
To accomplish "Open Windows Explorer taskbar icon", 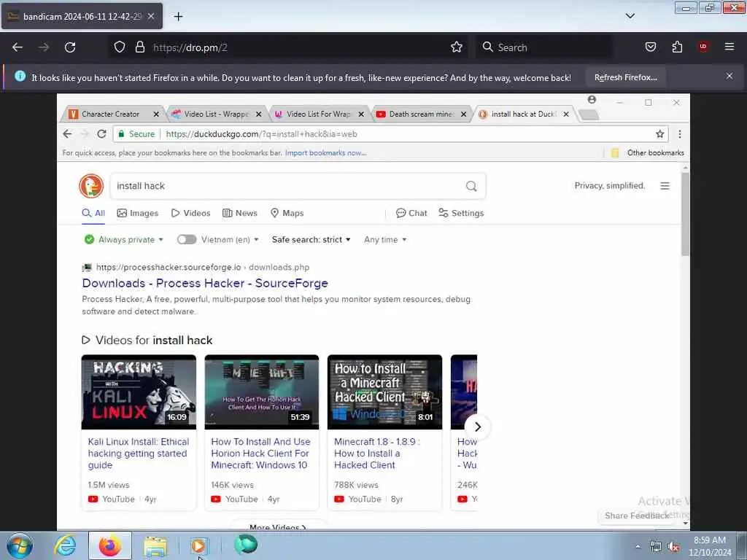I will [x=155, y=545].
